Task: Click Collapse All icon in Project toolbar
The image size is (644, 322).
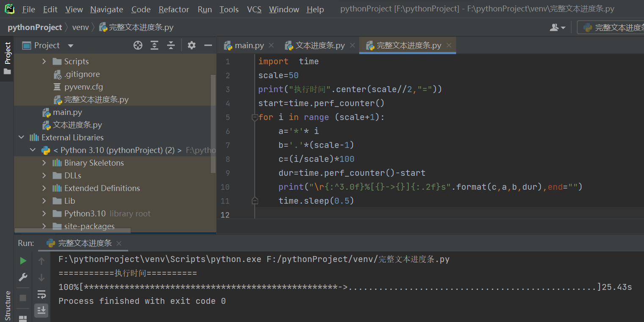Action: [x=171, y=45]
